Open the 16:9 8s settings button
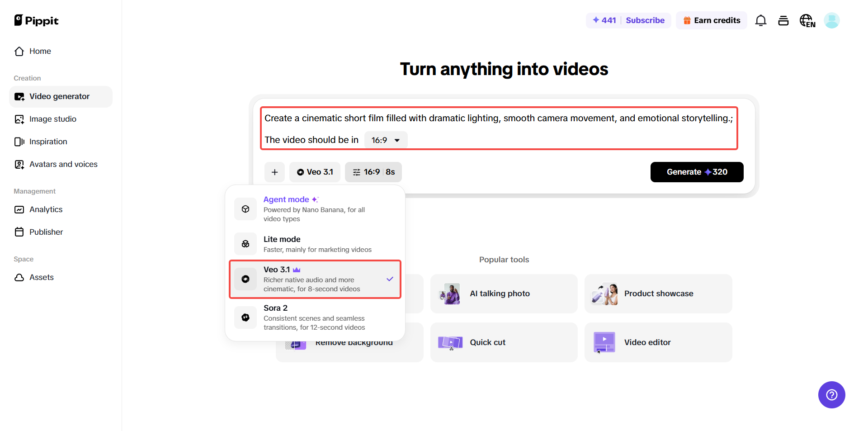 point(373,172)
